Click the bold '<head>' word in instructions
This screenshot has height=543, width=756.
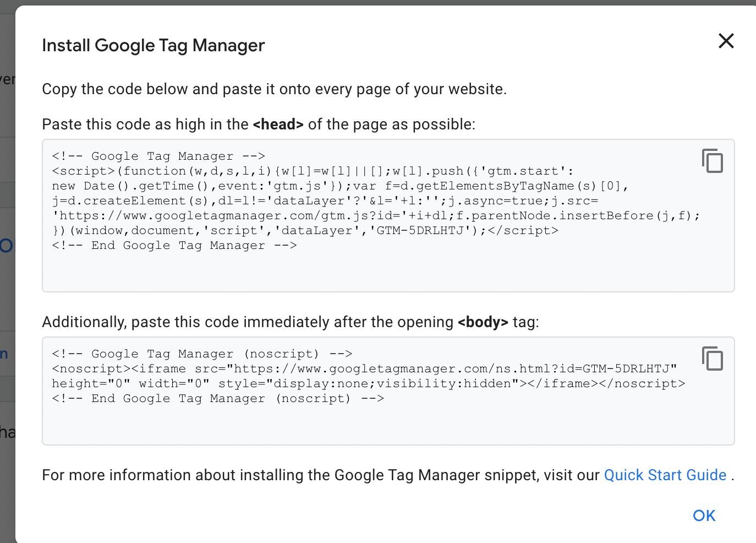278,124
